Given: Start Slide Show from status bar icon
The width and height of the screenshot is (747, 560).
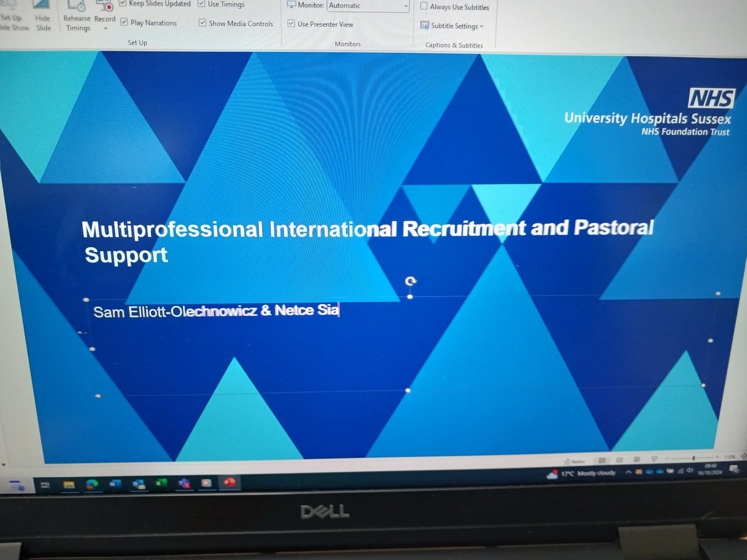Looking at the screenshot, I should coord(654,459).
